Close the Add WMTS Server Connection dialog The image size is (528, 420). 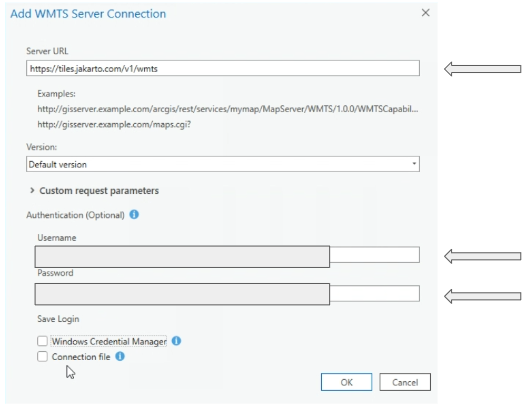pyautogui.click(x=426, y=13)
